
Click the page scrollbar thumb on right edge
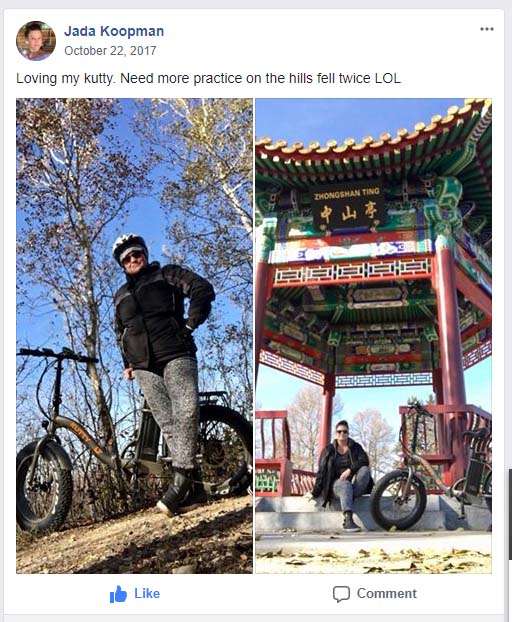pos(510,514)
